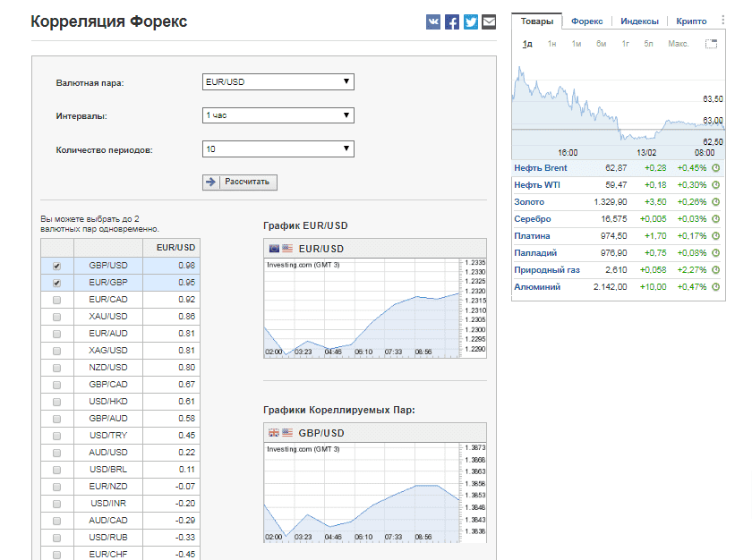
Task: Share page on VK
Action: 433,22
